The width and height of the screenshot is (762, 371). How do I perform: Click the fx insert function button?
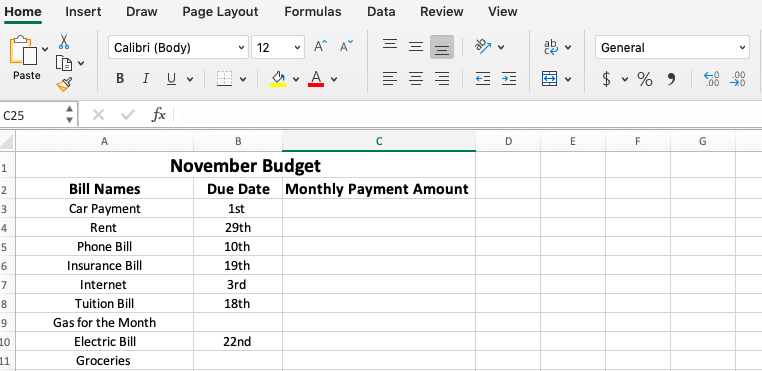pos(158,115)
